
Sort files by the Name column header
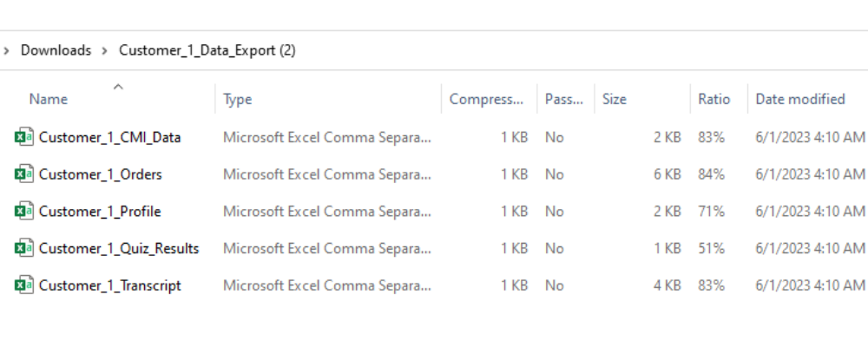48,99
